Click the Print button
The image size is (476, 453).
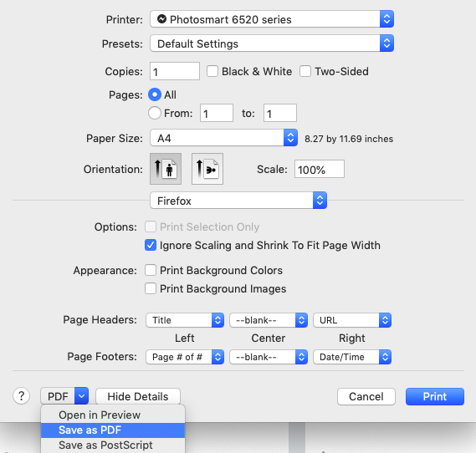coord(435,397)
